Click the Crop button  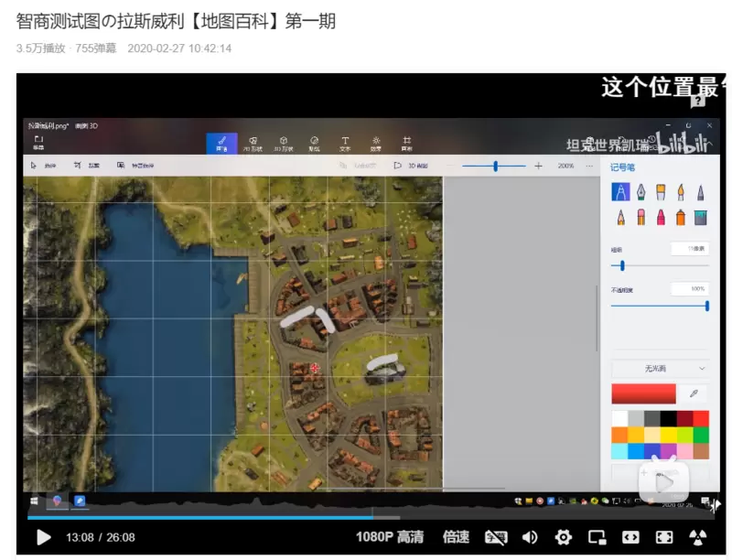pos(87,166)
